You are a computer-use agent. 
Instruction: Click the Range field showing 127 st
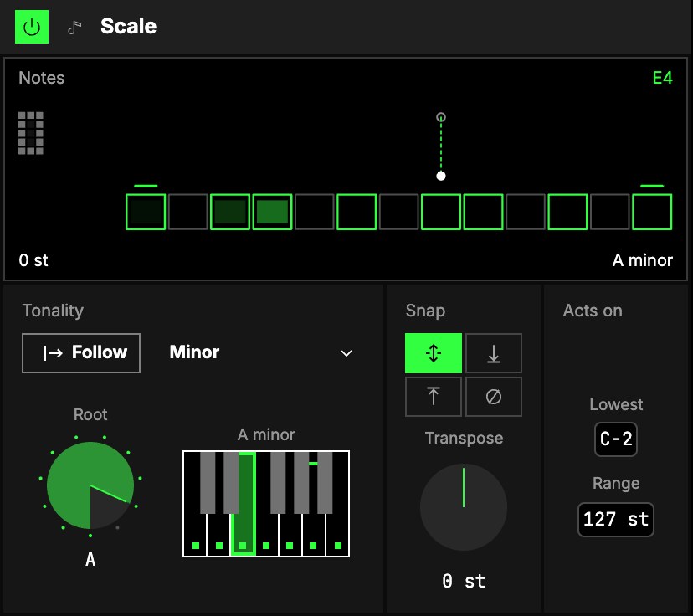(x=616, y=519)
